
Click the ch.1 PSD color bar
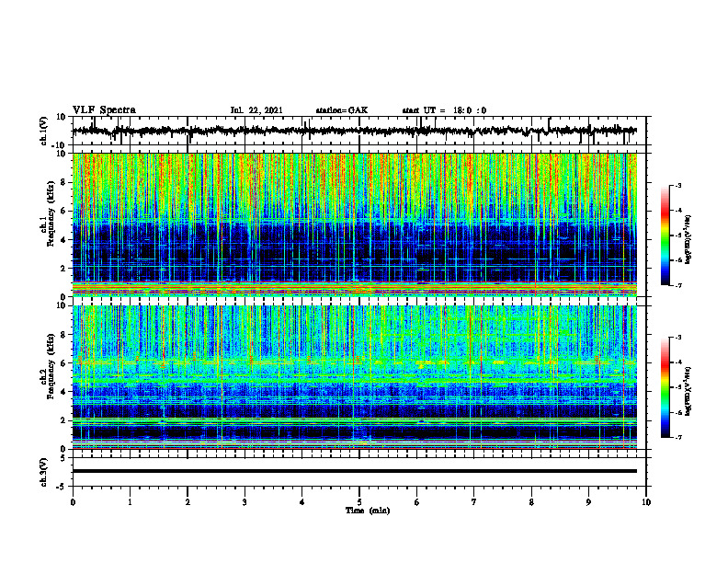point(665,236)
